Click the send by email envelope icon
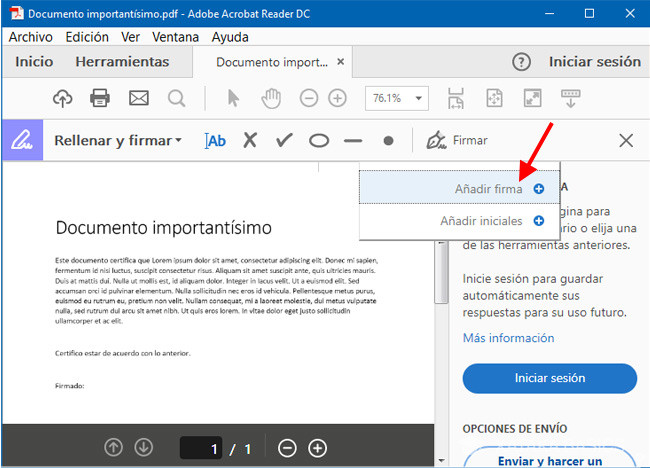The image size is (650, 468). tap(138, 98)
